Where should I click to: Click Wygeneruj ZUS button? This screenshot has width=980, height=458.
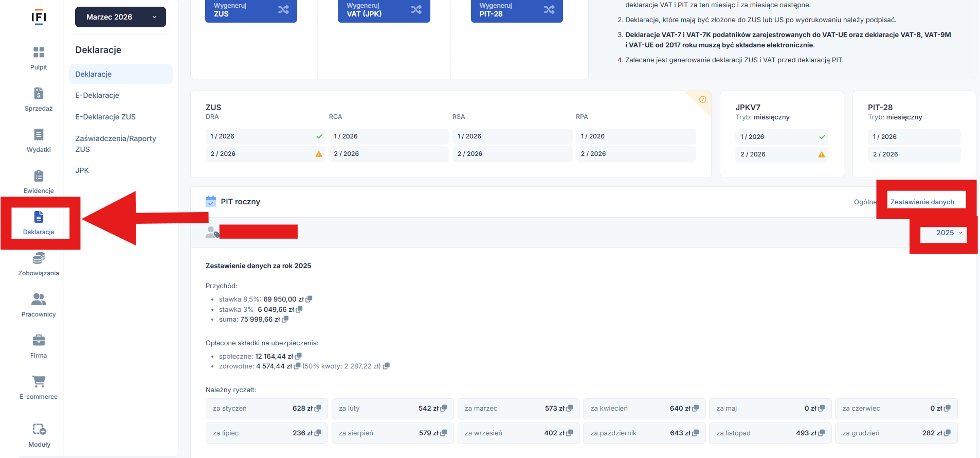point(251,10)
